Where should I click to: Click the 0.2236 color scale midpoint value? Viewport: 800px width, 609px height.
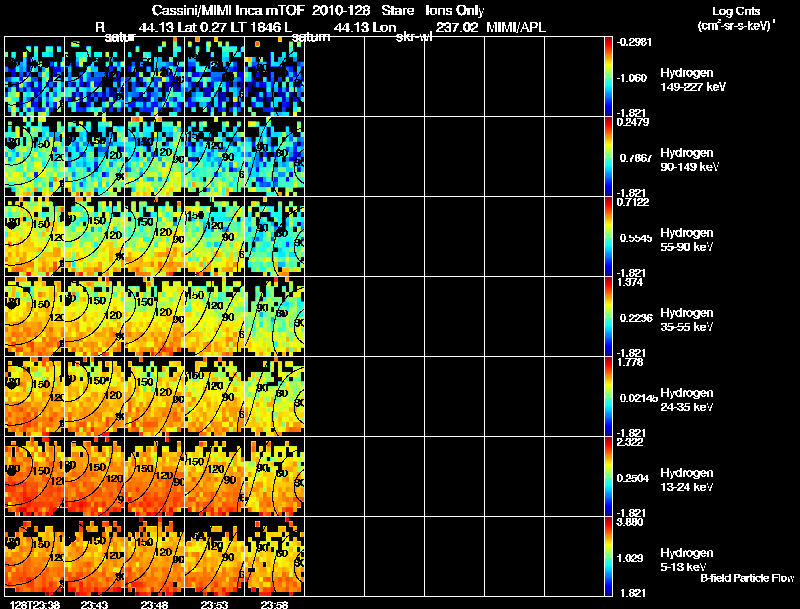[636, 318]
